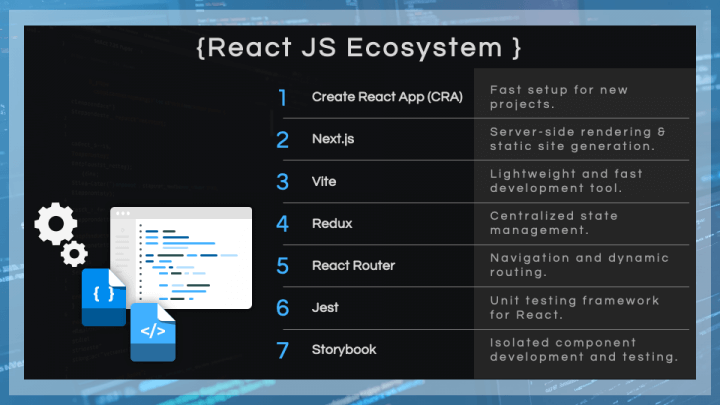Click the Storybook label

(x=344, y=350)
